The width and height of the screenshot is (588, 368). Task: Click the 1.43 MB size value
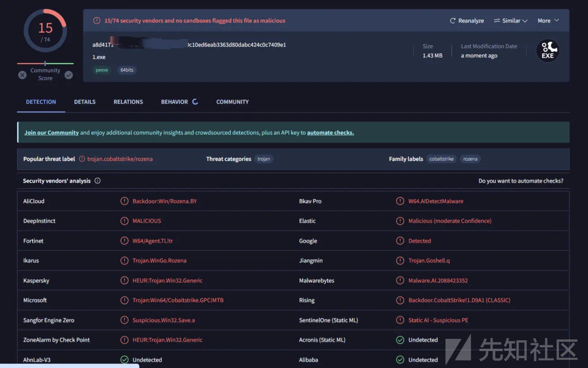(432, 56)
